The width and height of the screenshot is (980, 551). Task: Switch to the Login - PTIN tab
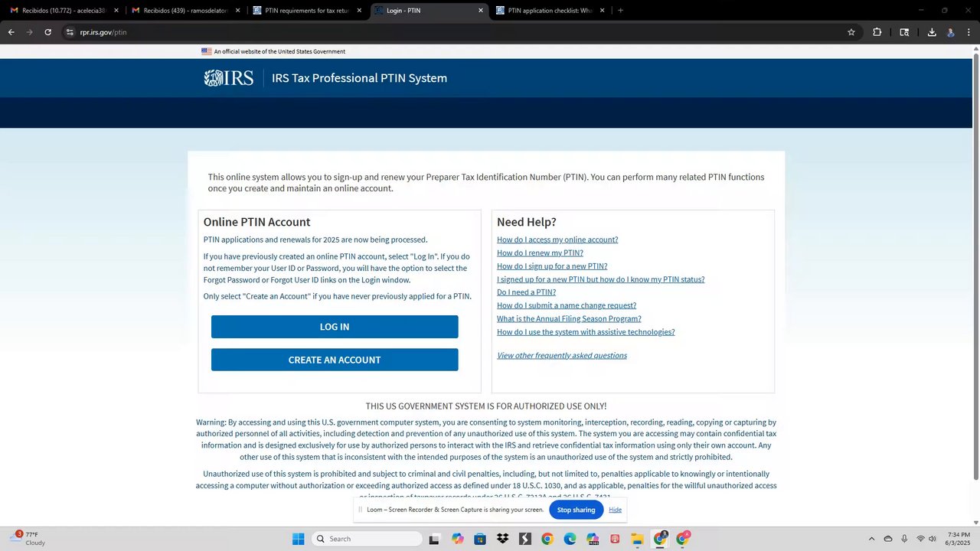coord(429,11)
